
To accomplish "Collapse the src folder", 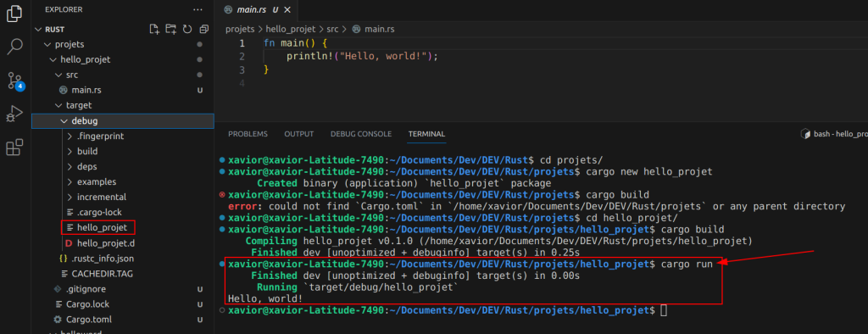I will pyautogui.click(x=58, y=75).
